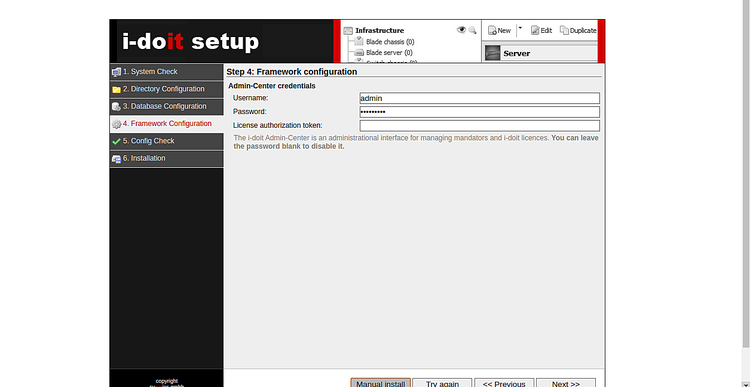The height and width of the screenshot is (387, 750).
Task: Open step 3. Database Configuration
Action: tap(166, 107)
